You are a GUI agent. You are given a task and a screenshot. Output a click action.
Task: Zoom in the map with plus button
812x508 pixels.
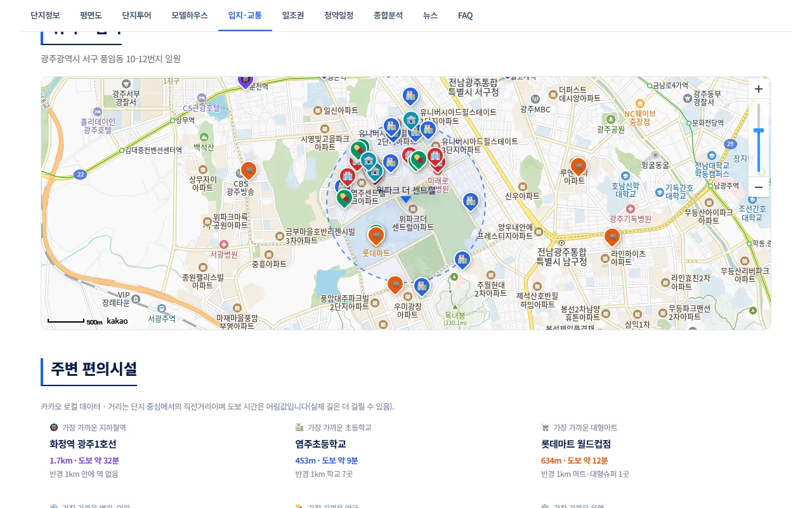tap(758, 90)
